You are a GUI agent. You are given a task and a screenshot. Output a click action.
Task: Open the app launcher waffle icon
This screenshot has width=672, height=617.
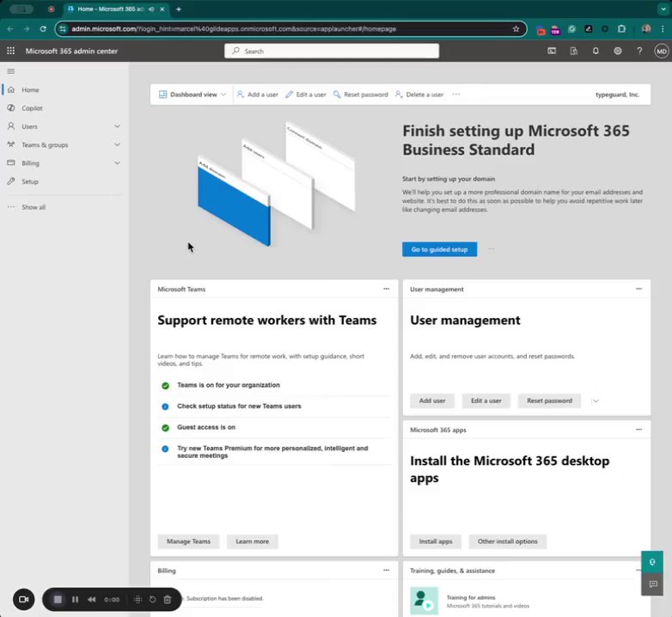point(10,51)
